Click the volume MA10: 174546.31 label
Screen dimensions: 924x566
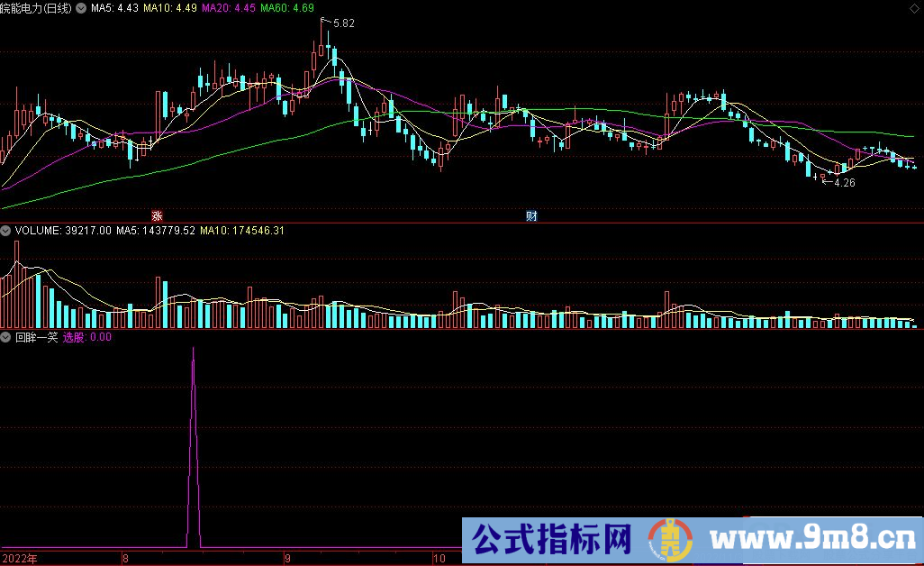click(242, 231)
